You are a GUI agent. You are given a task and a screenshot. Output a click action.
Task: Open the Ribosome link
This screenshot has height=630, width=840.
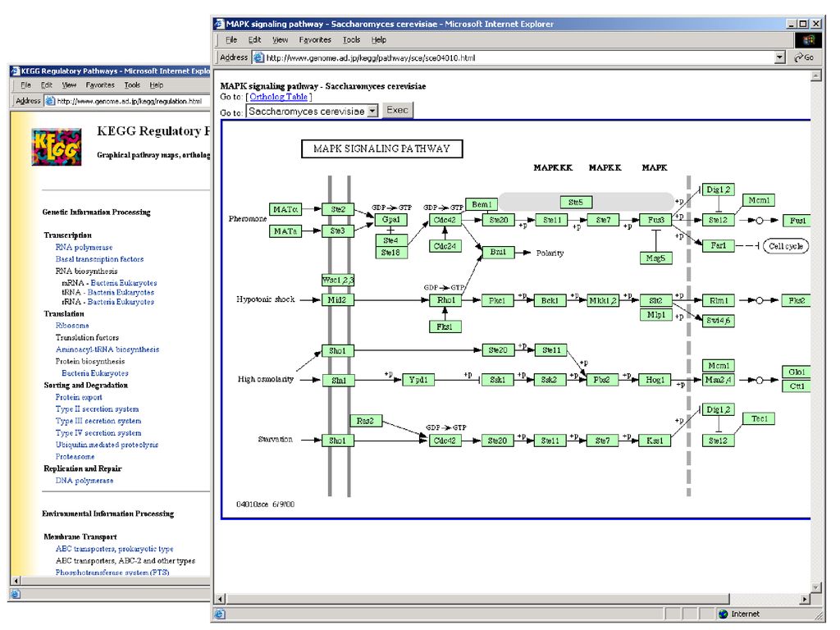click(x=72, y=326)
